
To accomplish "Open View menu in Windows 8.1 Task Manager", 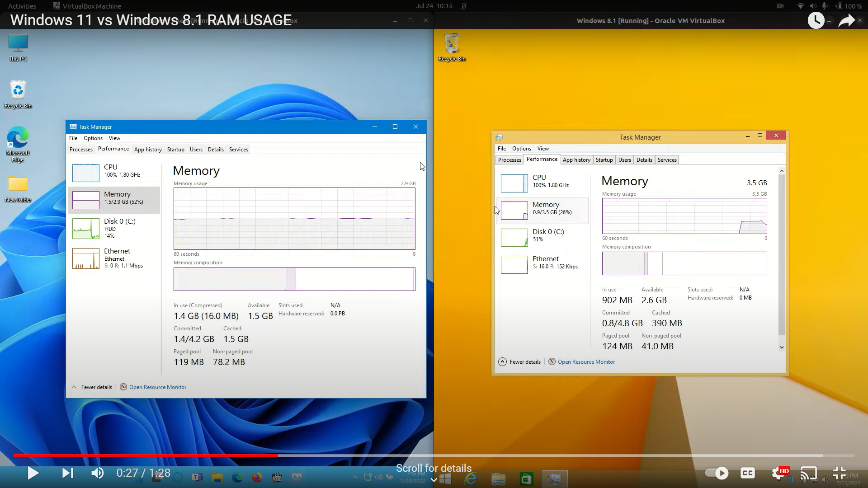I will (x=543, y=149).
